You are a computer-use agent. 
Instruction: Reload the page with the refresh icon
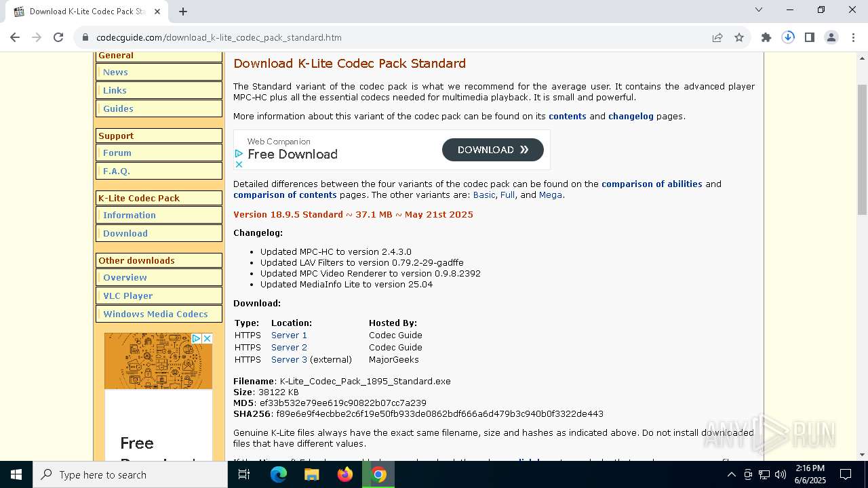58,37
